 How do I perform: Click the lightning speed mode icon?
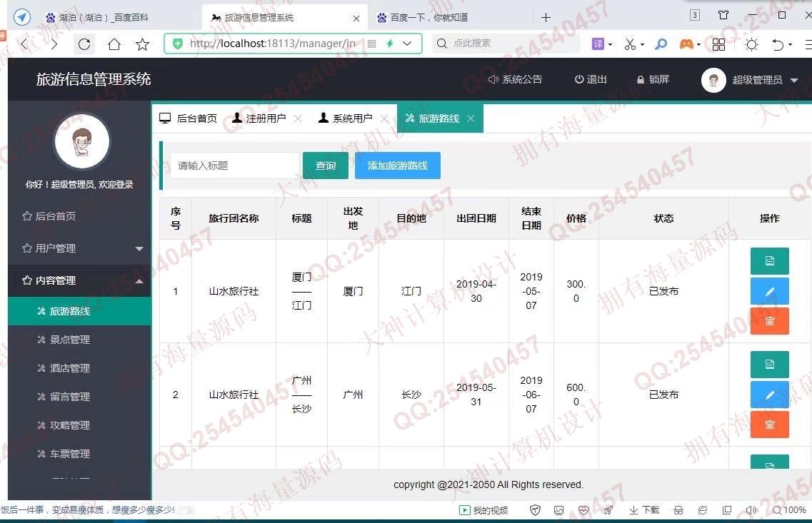[x=390, y=44]
